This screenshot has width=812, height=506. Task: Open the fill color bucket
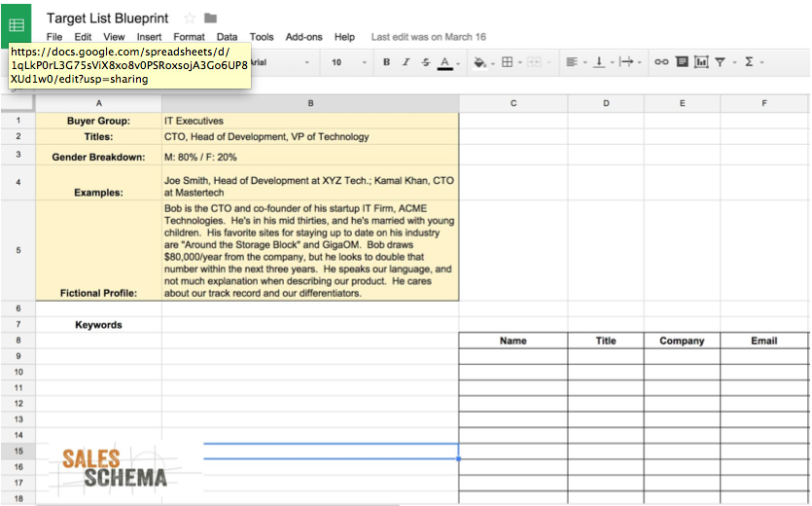click(479, 62)
